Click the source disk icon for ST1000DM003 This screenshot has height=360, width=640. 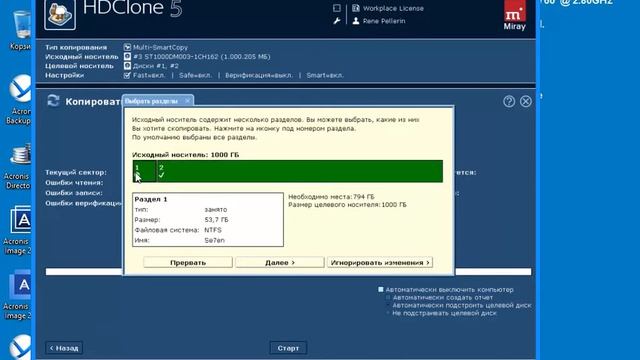coord(127,56)
